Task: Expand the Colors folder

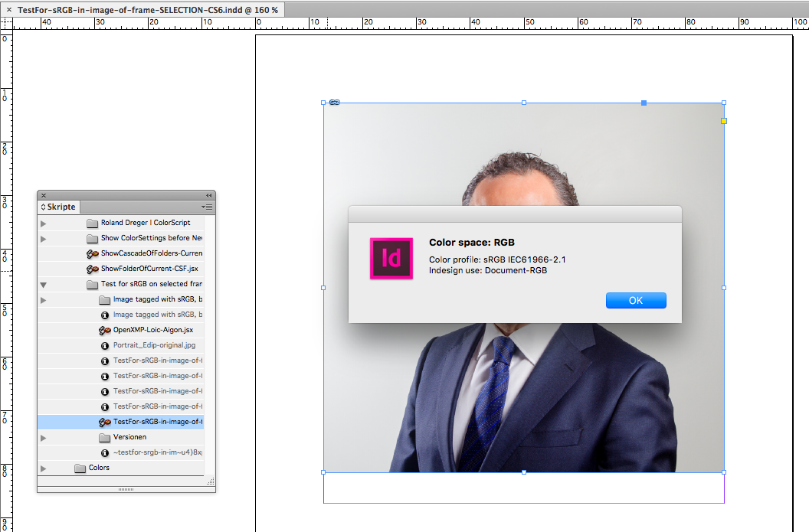Action: coord(44,468)
